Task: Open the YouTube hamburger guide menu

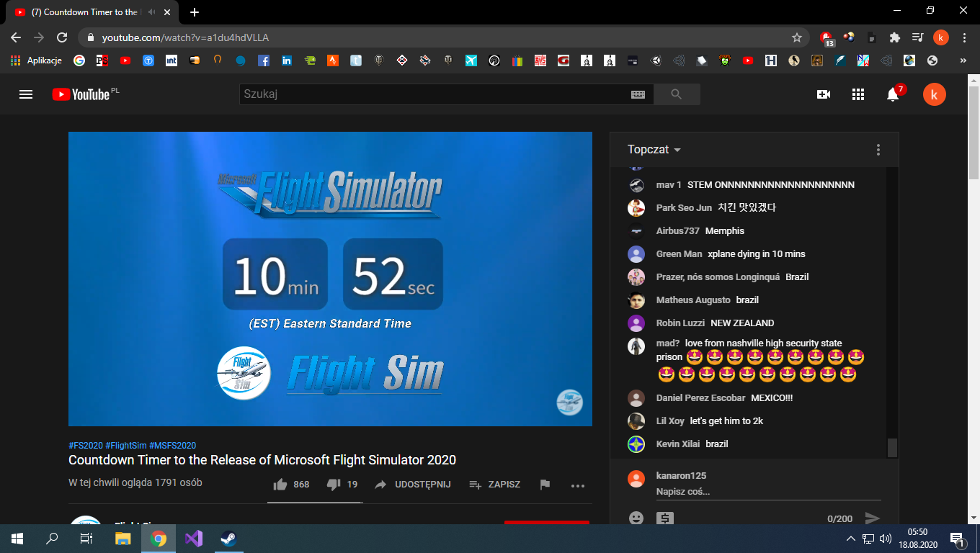Action: coord(26,94)
